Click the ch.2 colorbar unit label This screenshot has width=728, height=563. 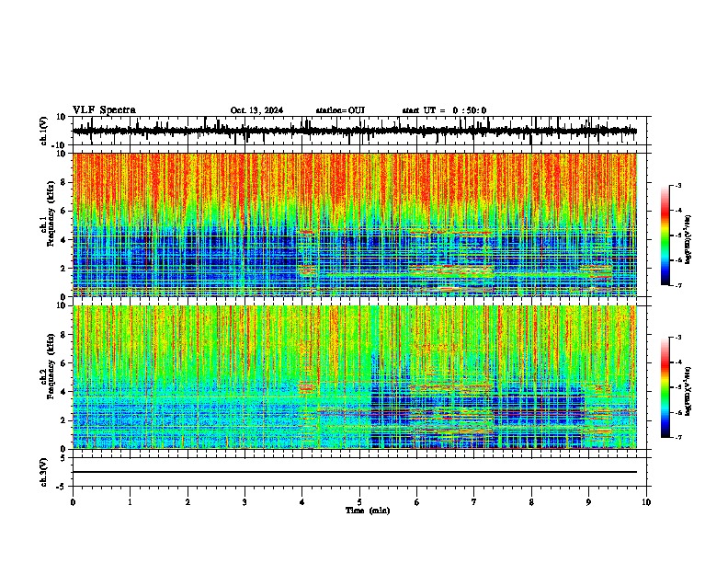point(688,391)
